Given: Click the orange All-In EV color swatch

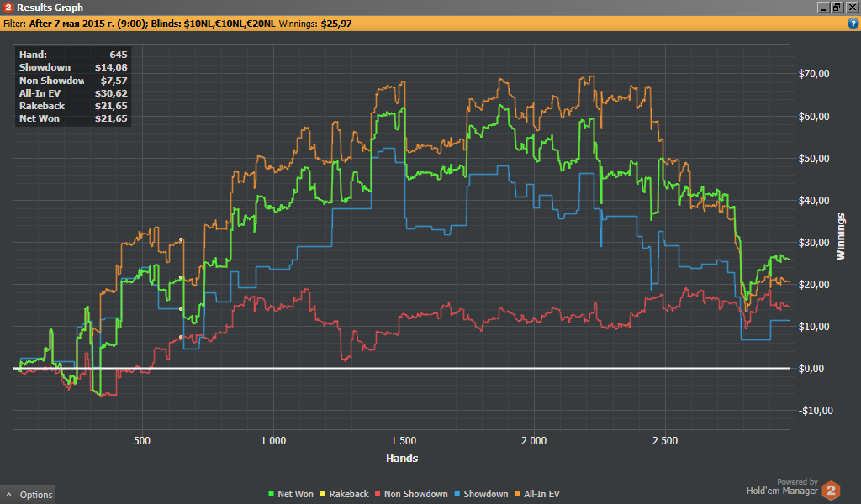Looking at the screenshot, I should coord(517,494).
